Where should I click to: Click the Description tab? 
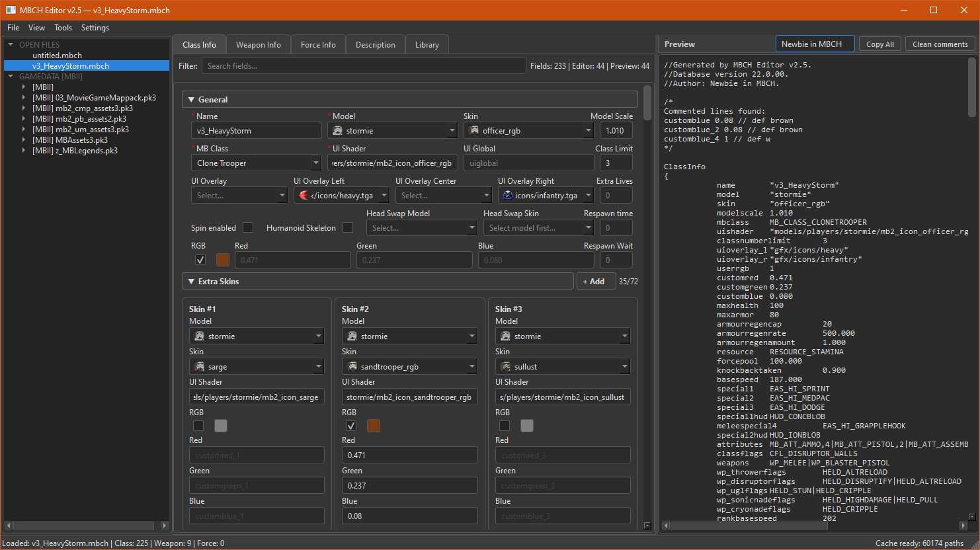[x=376, y=45]
